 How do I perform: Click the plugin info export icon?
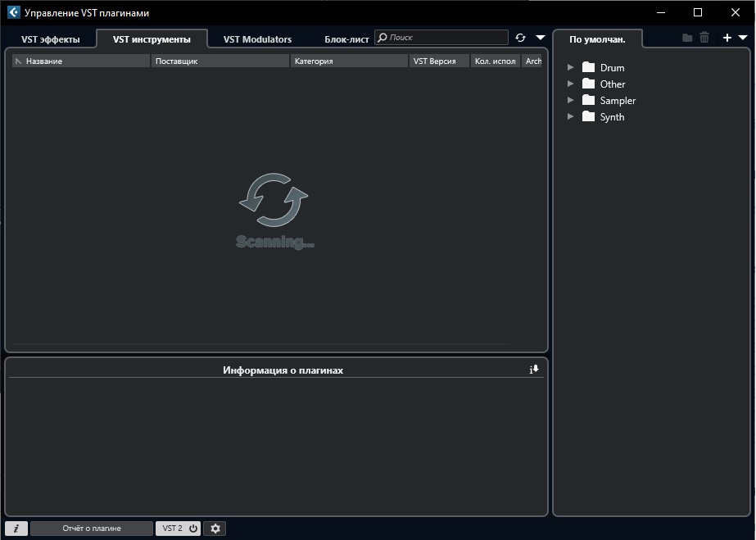tap(534, 370)
